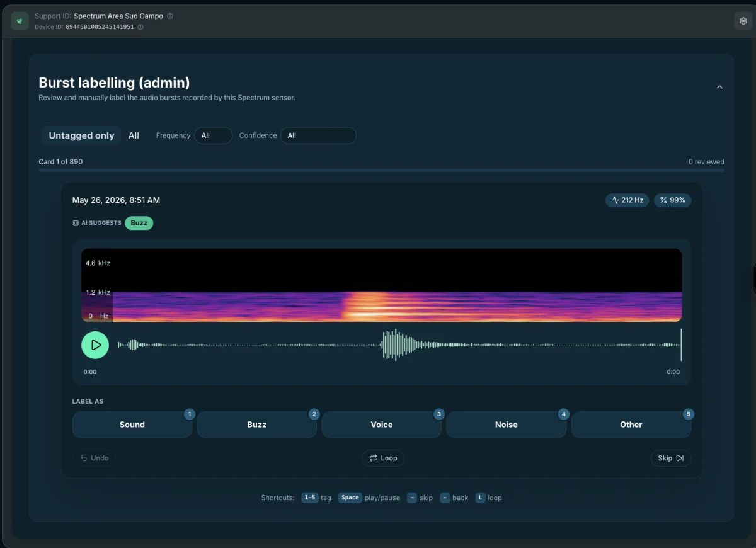Click the Undo button
Image resolution: width=756 pixels, height=548 pixels.
[x=94, y=458]
